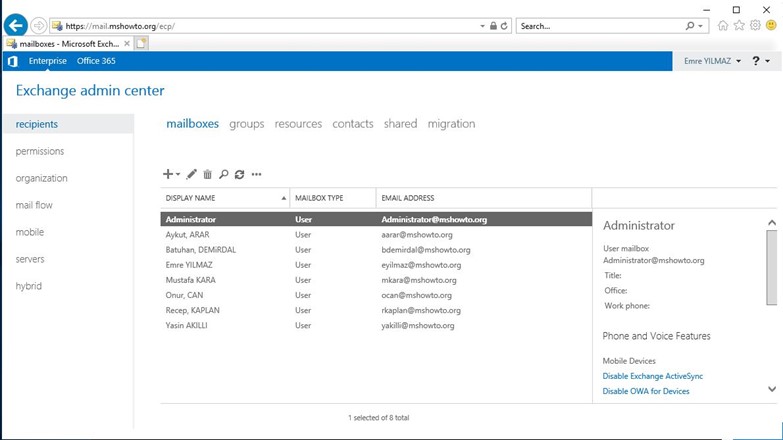The image size is (783, 440).
Task: Expand the new mailbox dropdown arrow
Action: click(178, 174)
